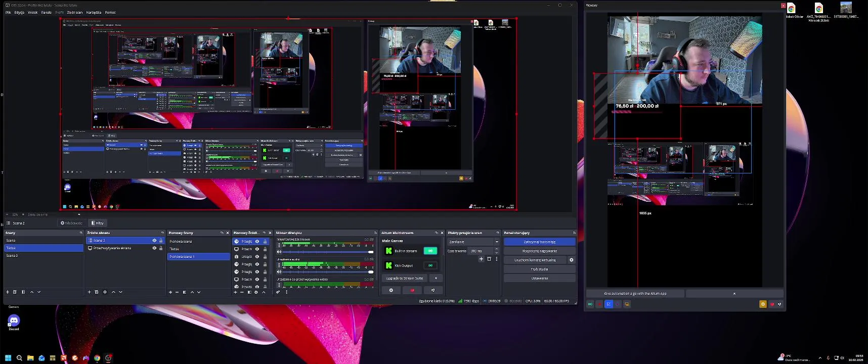Undock the Sceny panel
Screen dimensions: 868x364
(x=81, y=233)
